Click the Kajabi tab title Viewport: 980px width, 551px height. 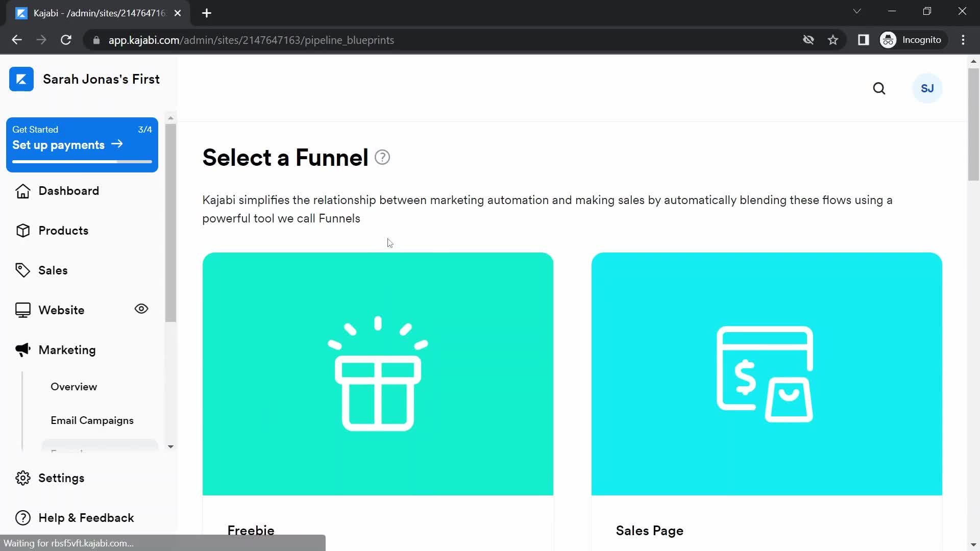coord(100,13)
